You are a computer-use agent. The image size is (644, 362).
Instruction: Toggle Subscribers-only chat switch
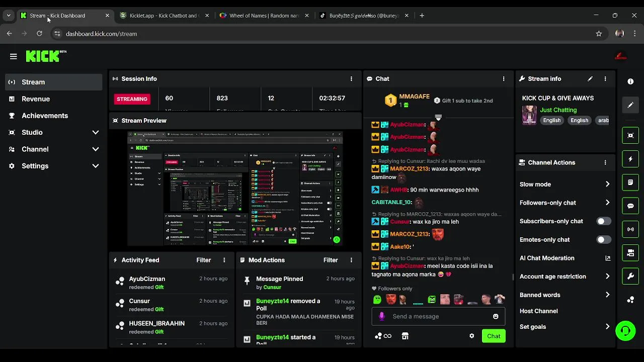click(604, 221)
